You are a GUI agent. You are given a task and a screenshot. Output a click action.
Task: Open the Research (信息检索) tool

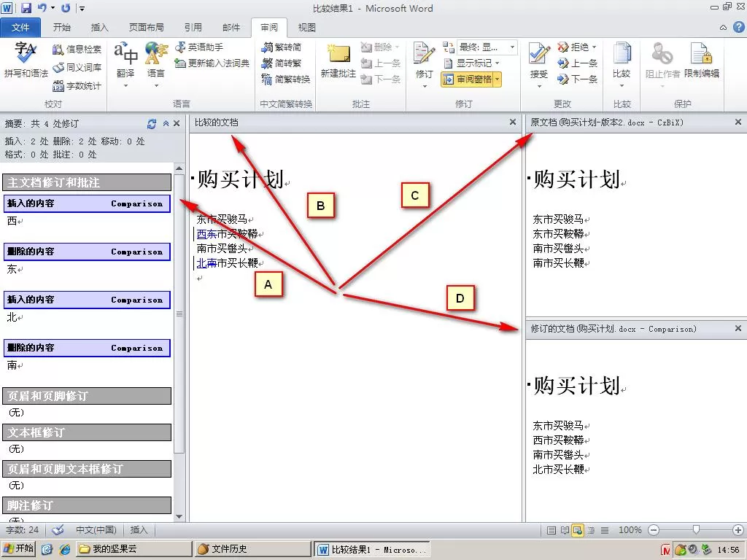point(77,49)
